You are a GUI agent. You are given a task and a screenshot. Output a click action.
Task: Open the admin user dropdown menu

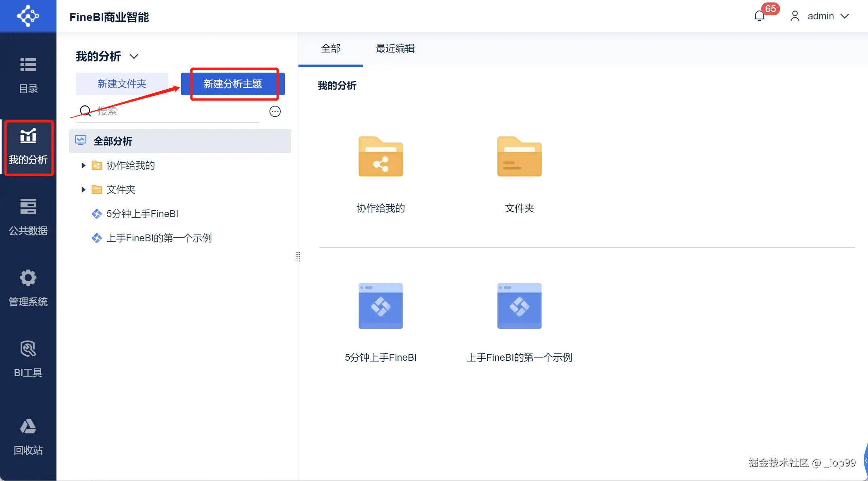point(821,16)
